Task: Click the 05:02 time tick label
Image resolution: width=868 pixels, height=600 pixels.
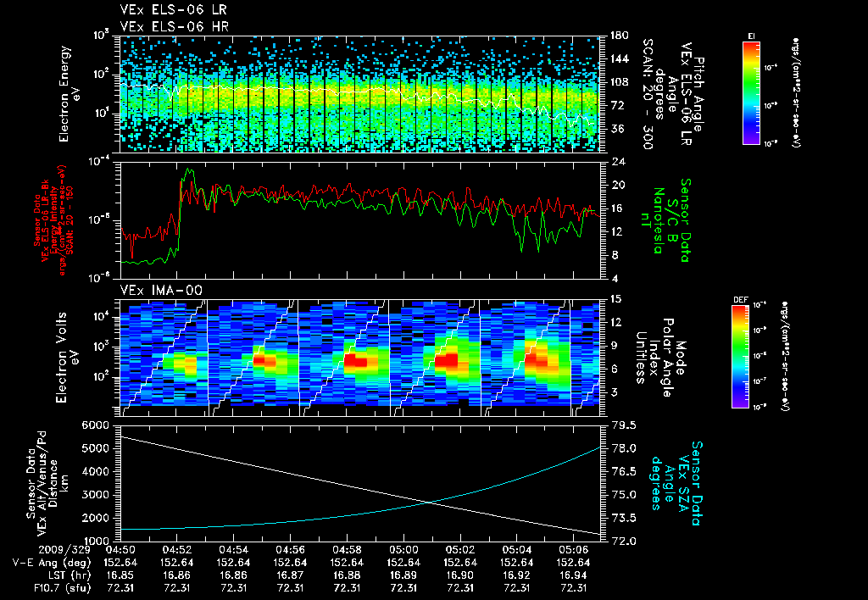Action: [460, 551]
